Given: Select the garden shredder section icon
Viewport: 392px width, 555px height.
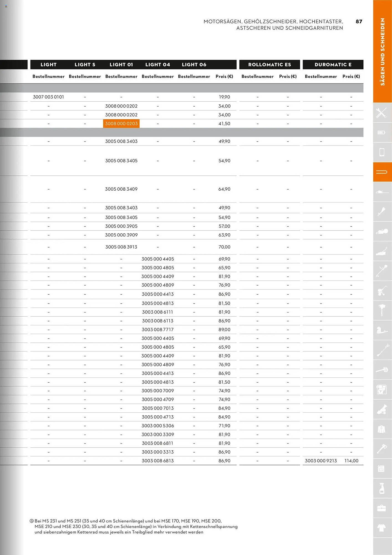Looking at the screenshot, I should pos(382,409).
